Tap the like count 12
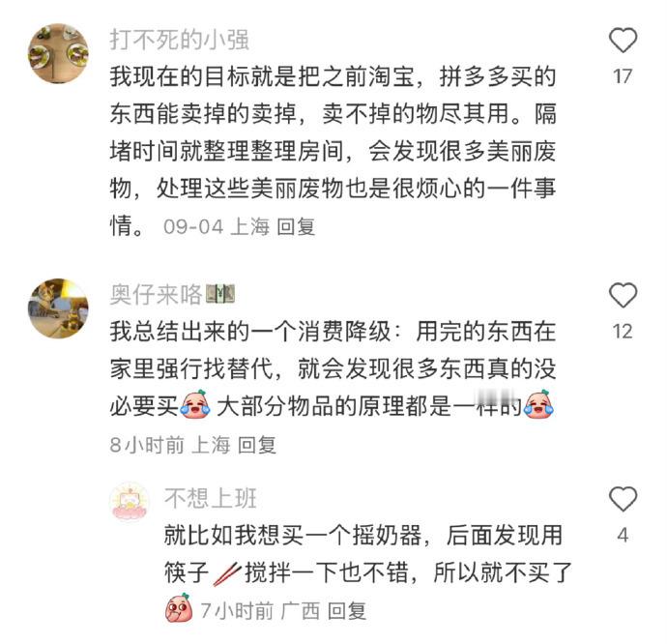Image resolution: width=667 pixels, height=644 pixels. (623, 331)
